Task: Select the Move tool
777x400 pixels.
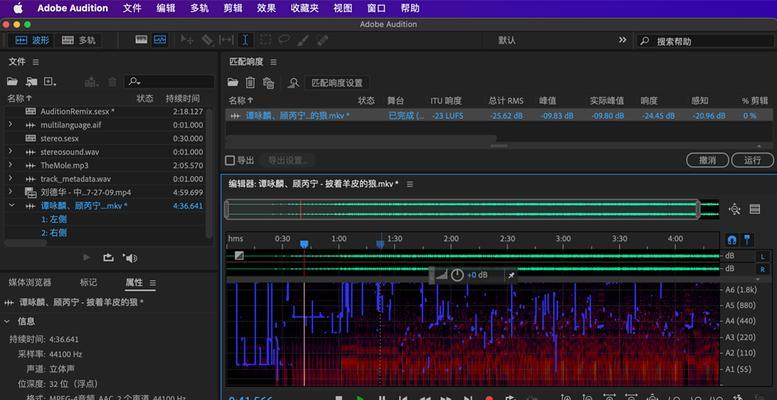Action: pyautogui.click(x=187, y=41)
